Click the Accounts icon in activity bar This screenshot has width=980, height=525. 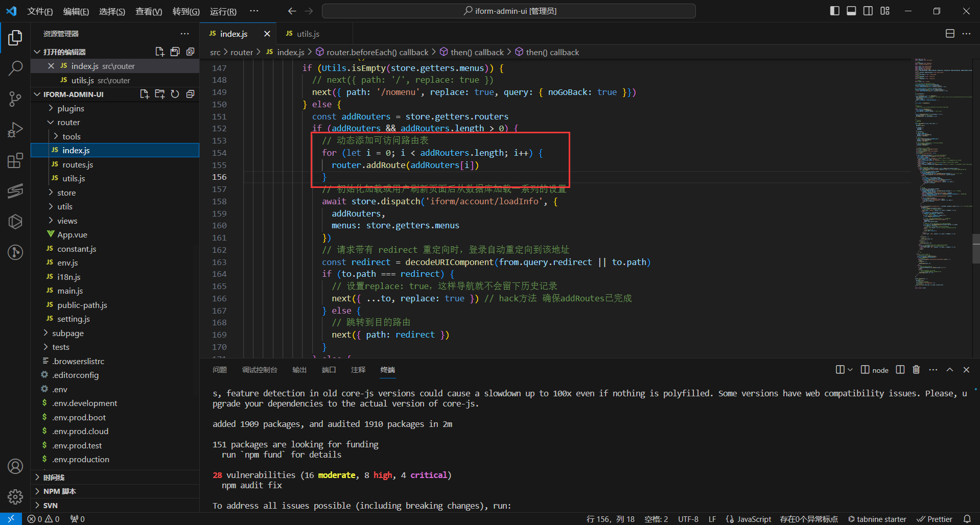coord(15,466)
